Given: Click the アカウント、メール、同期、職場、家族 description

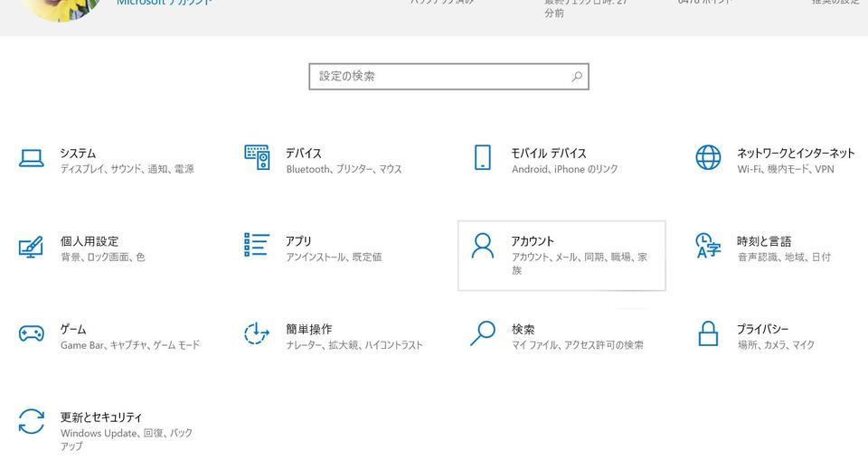Looking at the screenshot, I should point(579,264).
